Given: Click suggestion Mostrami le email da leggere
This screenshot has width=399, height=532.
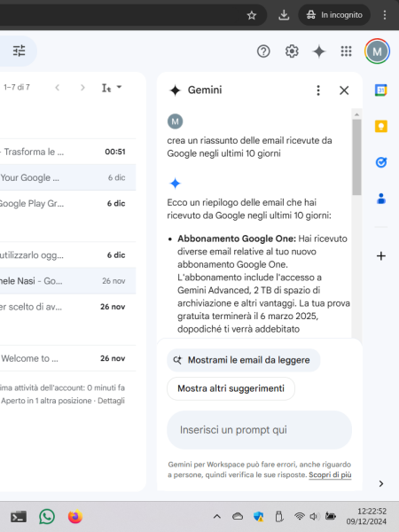Looking at the screenshot, I should click(x=243, y=360).
